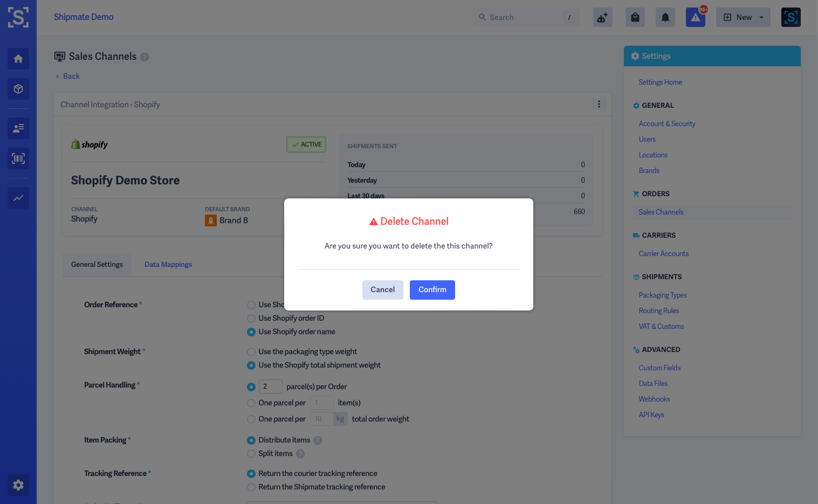Open the AI assistant robot icon

[602, 17]
